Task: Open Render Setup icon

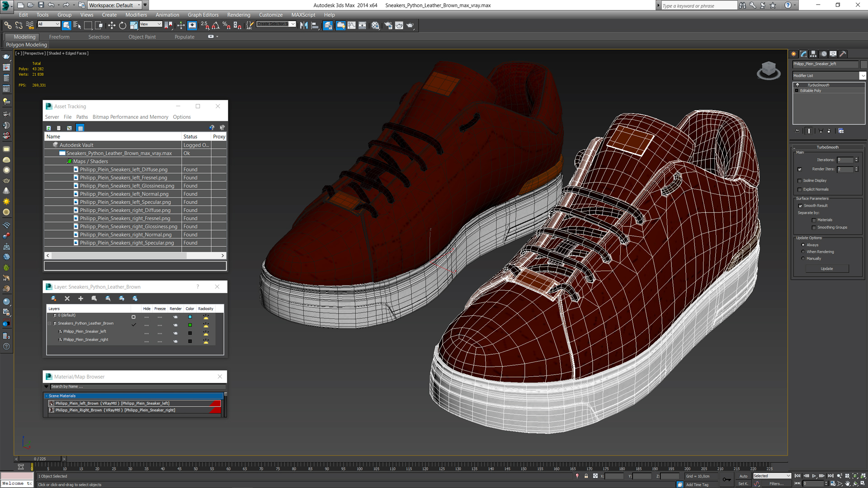Action: pos(388,25)
